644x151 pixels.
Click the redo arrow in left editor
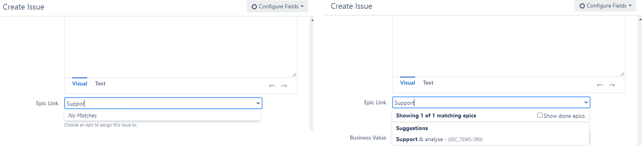click(x=284, y=86)
